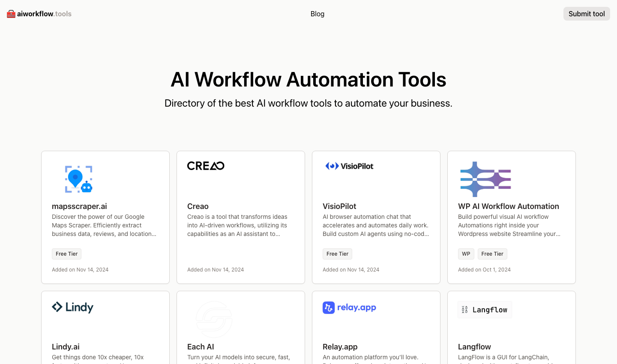Image resolution: width=617 pixels, height=364 pixels.
Task: Open the Creao tool title
Action: tap(198, 206)
